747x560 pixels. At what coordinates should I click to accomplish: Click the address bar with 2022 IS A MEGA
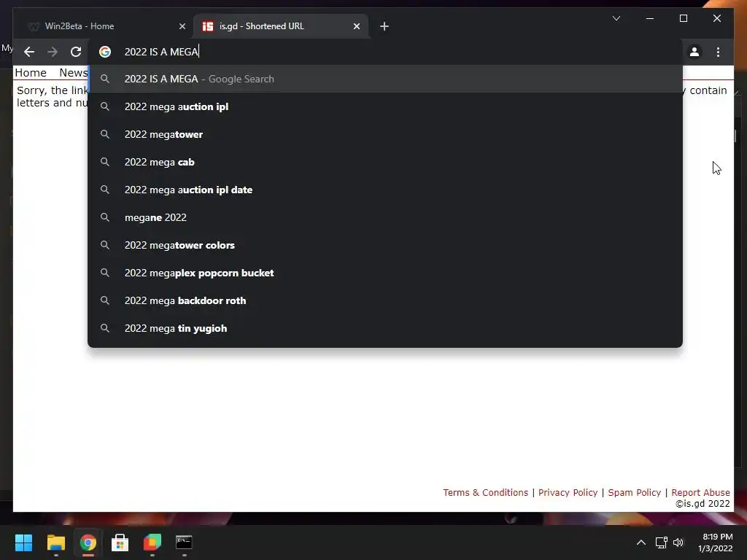coord(385,52)
